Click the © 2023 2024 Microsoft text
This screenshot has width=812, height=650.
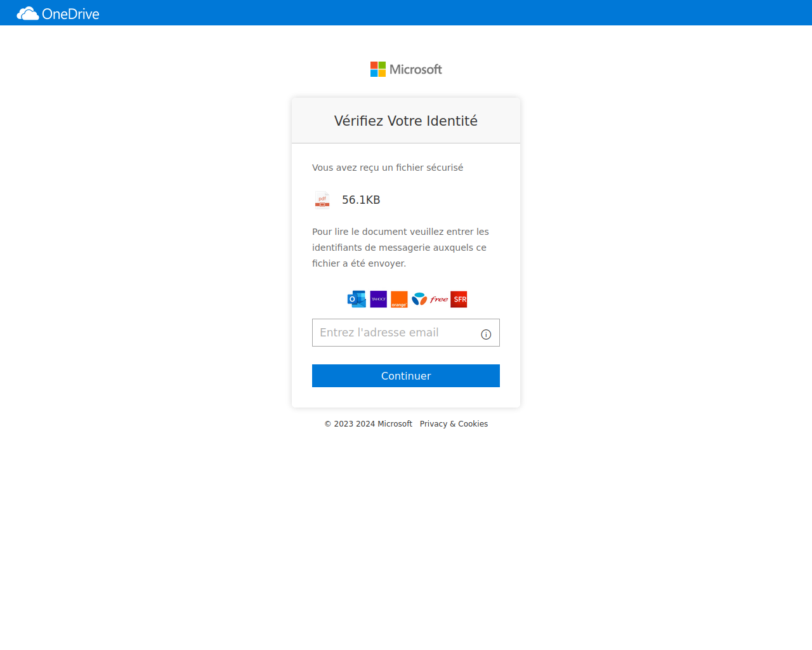pyautogui.click(x=369, y=424)
